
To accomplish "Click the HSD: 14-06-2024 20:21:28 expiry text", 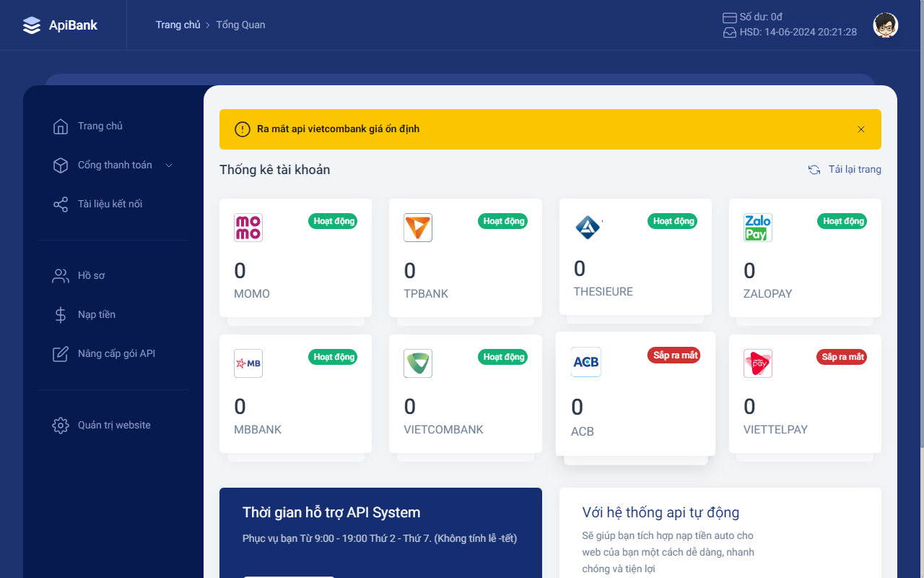I will click(x=798, y=33).
